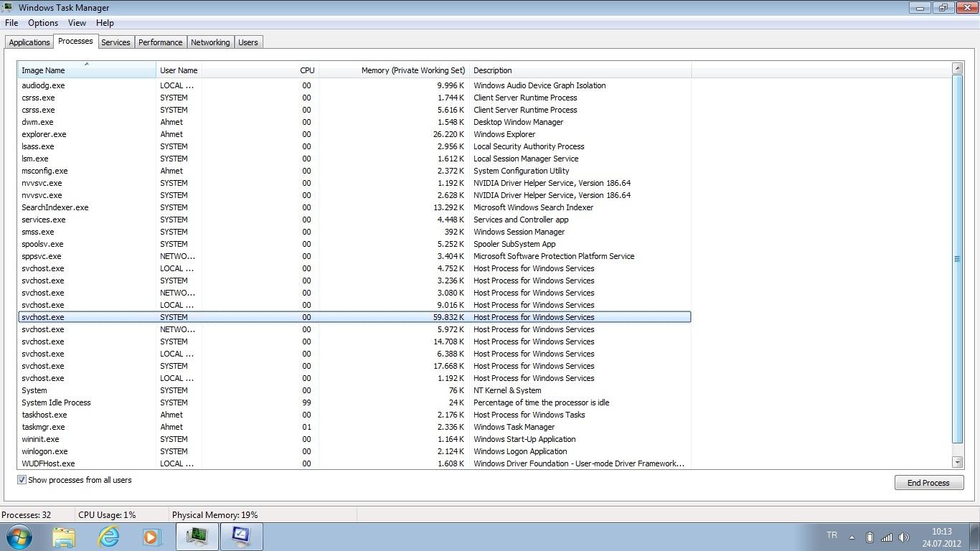Launch Internet Explorer from the taskbar
The image size is (980, 551).
tap(108, 536)
